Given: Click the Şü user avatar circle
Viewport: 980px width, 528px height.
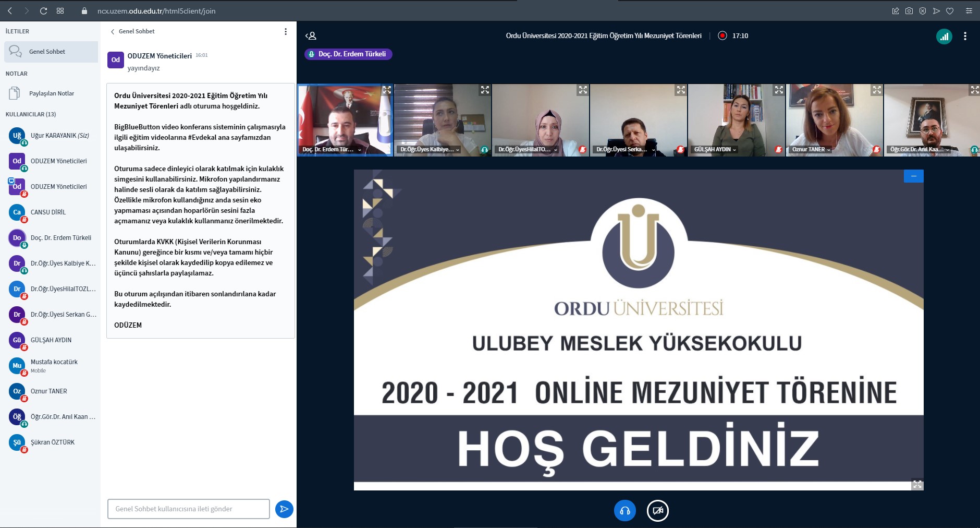Looking at the screenshot, I should [17, 442].
